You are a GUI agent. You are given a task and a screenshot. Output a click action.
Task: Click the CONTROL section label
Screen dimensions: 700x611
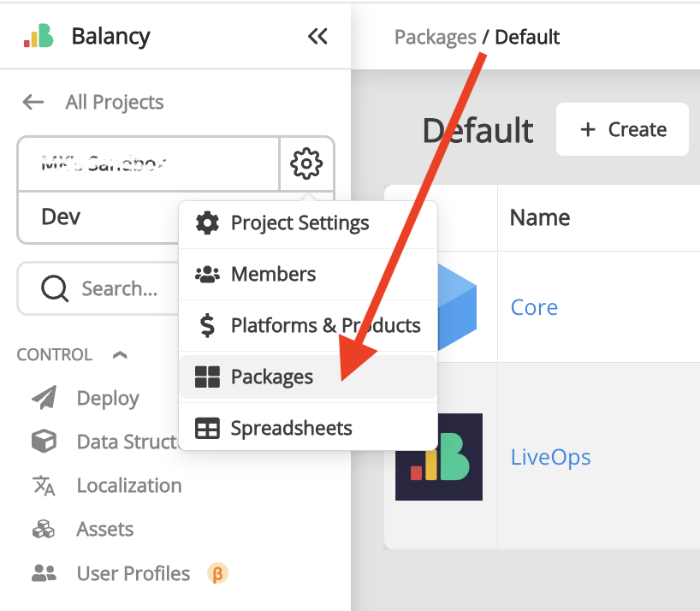pyautogui.click(x=55, y=355)
